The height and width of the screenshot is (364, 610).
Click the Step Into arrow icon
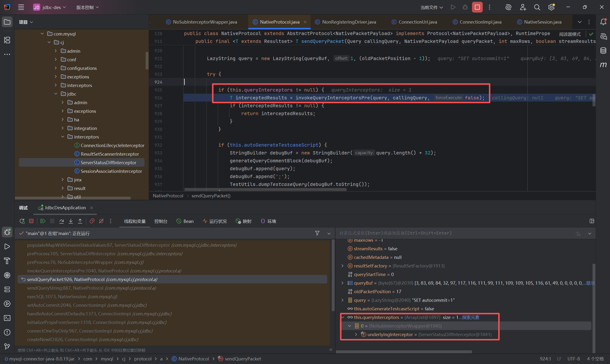[71, 221]
